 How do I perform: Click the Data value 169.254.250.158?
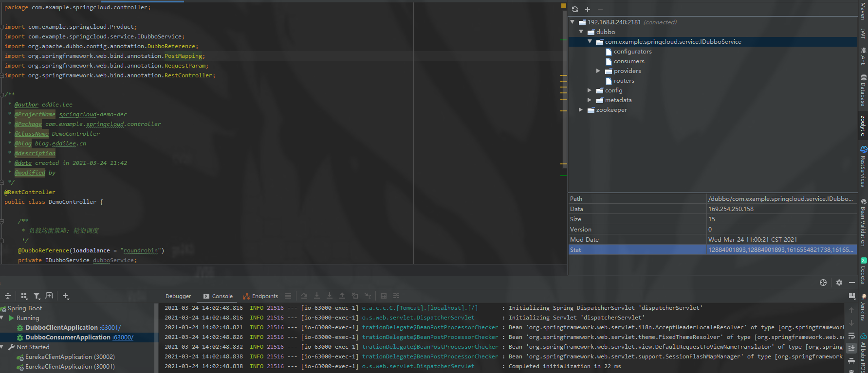(x=731, y=209)
